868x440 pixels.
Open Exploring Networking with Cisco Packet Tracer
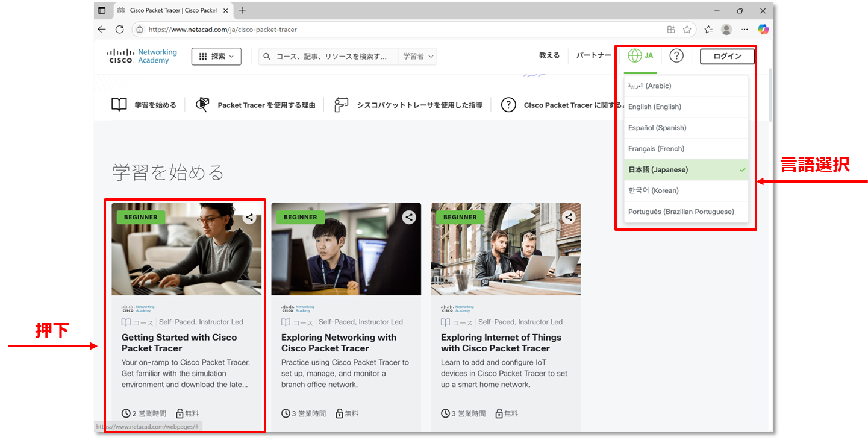[x=339, y=342]
